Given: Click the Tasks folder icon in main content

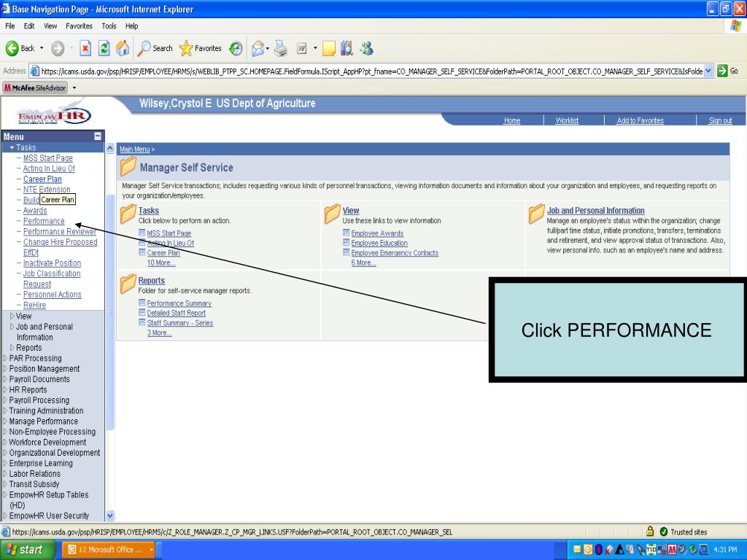Looking at the screenshot, I should 128,214.
